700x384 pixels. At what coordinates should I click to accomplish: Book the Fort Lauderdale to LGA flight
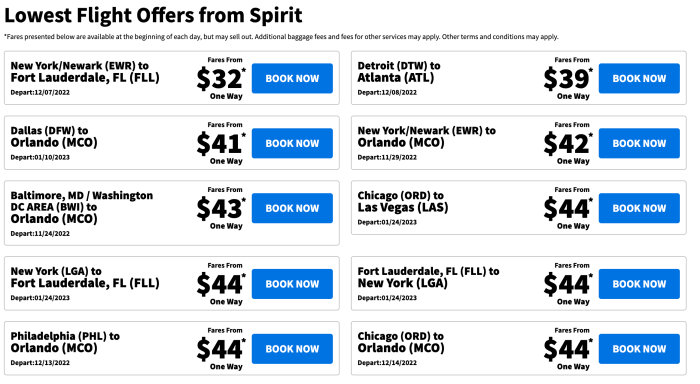coord(639,284)
